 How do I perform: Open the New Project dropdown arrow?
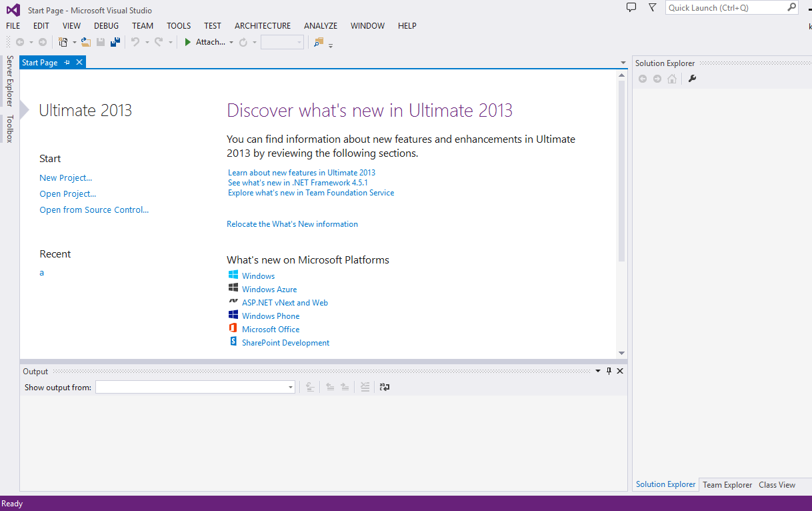coord(74,43)
